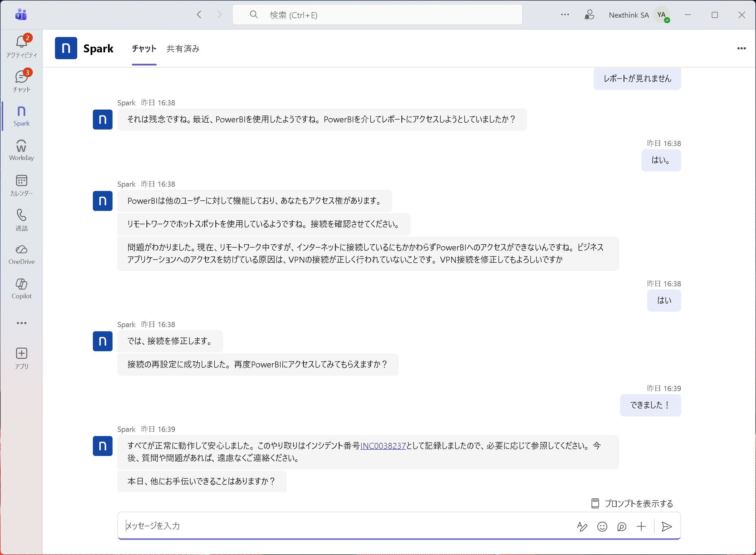Click the プロンプトを表示する button
This screenshot has width=756, height=555.
tap(632, 503)
